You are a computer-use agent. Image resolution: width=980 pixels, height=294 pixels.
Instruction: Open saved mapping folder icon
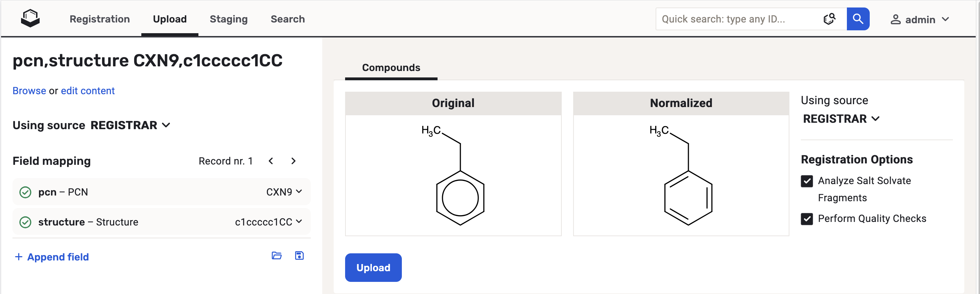tap(277, 255)
